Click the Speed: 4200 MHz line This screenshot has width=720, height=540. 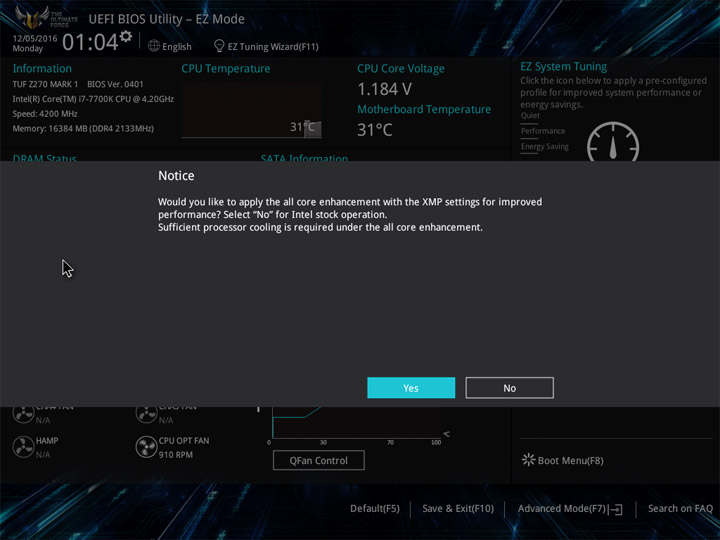[45, 113]
